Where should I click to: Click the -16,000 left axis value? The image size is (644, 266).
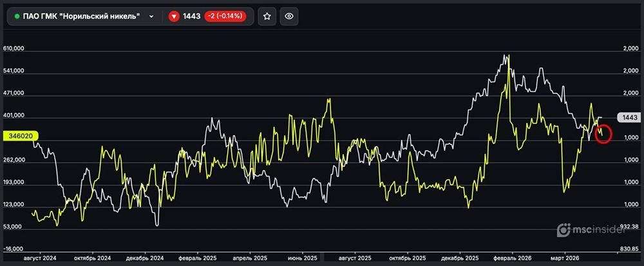pyautogui.click(x=14, y=249)
